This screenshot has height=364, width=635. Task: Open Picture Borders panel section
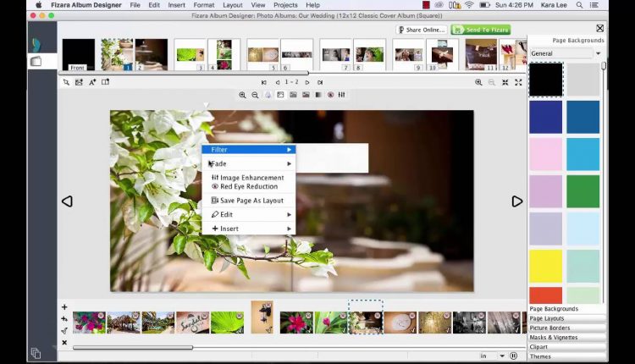click(x=567, y=328)
